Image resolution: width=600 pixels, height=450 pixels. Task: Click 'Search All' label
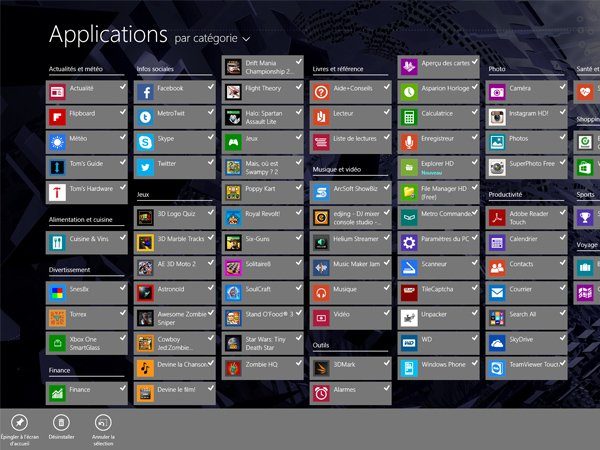coord(522,314)
